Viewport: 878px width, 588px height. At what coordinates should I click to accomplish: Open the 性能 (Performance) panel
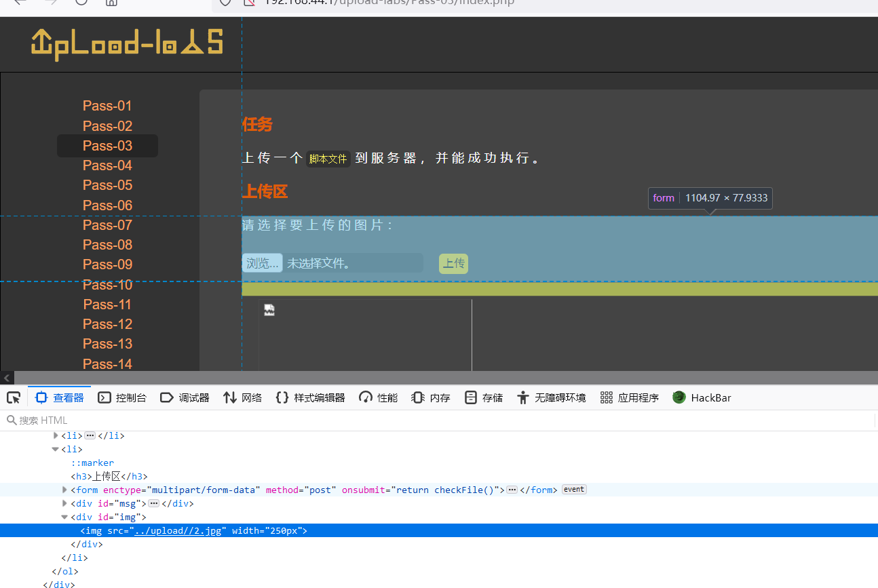click(377, 397)
